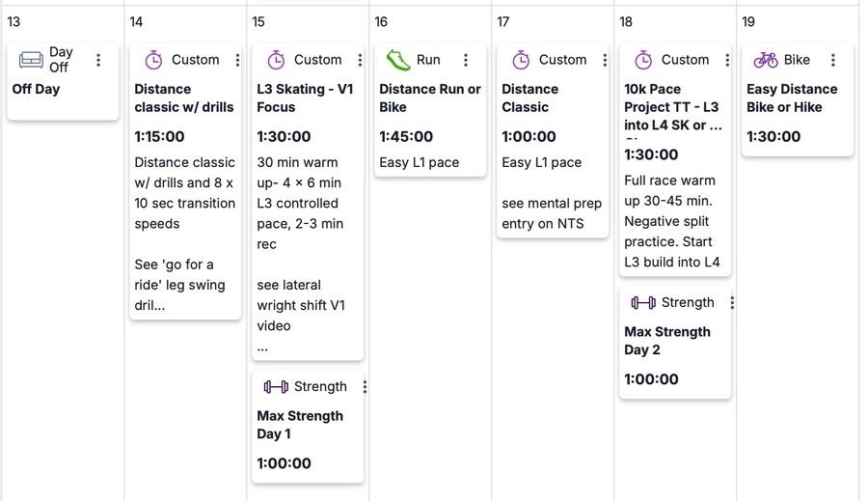This screenshot has height=501, width=868.
Task: Open options menu on Max Strength Day 2
Action: point(732,302)
